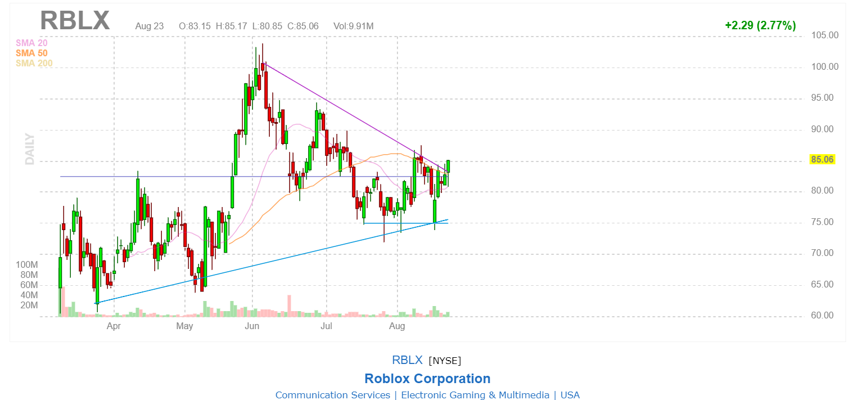Open the Roblox Corporation company link
This screenshot has height=400, width=868.
tap(427, 379)
